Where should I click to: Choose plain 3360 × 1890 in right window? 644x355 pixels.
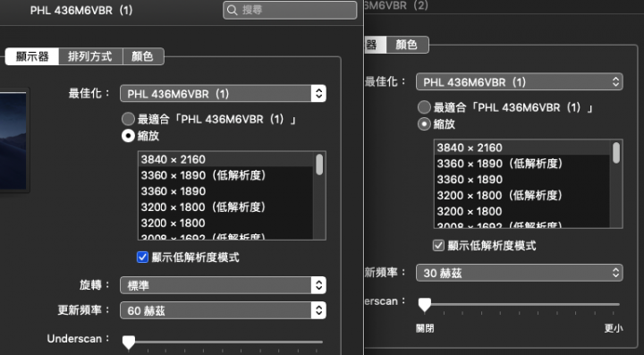[522, 180]
